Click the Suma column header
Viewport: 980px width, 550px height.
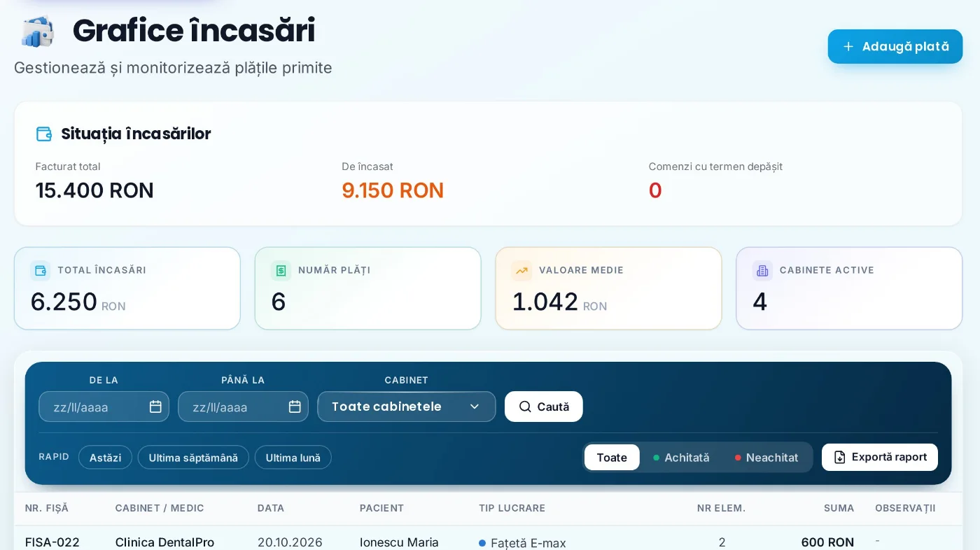(x=839, y=508)
